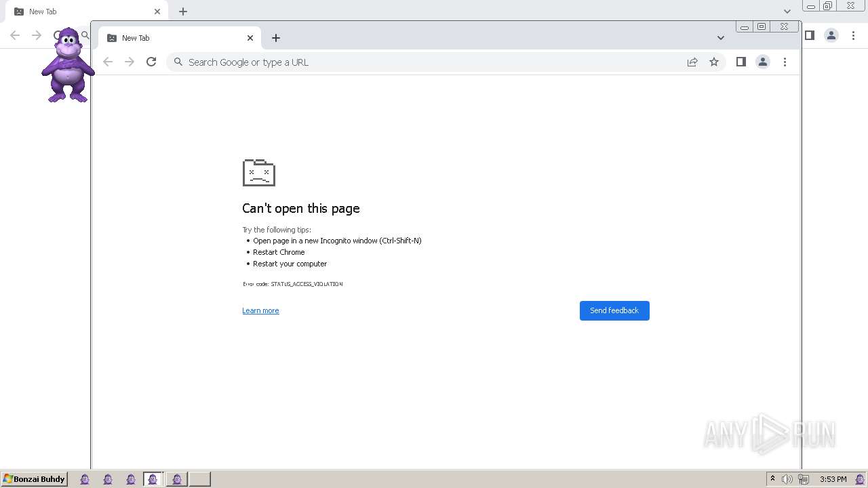
Task: Close the tab in background Chrome window
Action: tap(157, 12)
